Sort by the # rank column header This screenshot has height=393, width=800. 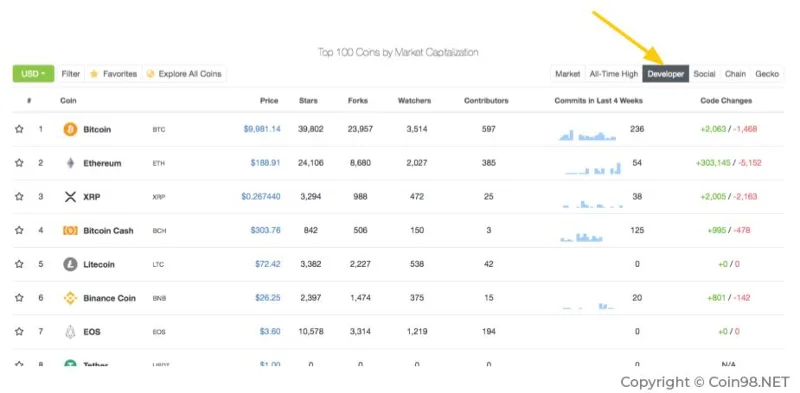(29, 101)
